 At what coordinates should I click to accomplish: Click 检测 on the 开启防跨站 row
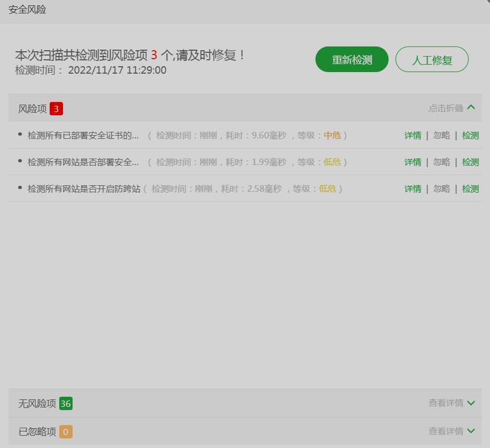(470, 188)
